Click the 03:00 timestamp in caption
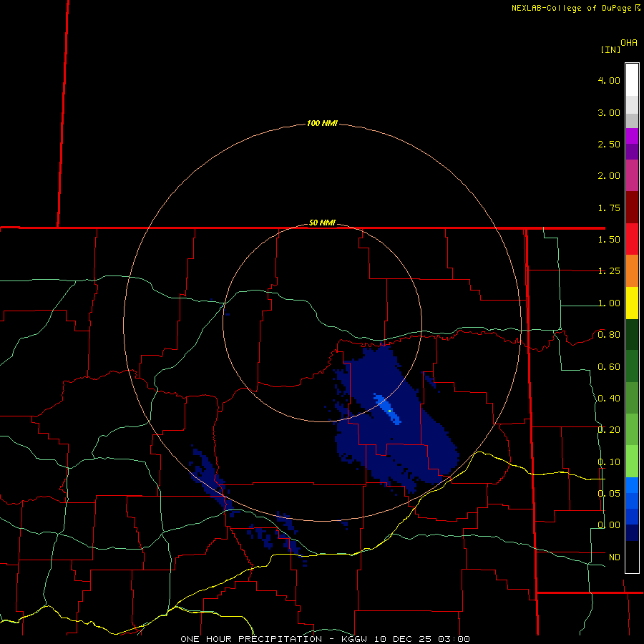This screenshot has height=644, width=644. pos(454,639)
